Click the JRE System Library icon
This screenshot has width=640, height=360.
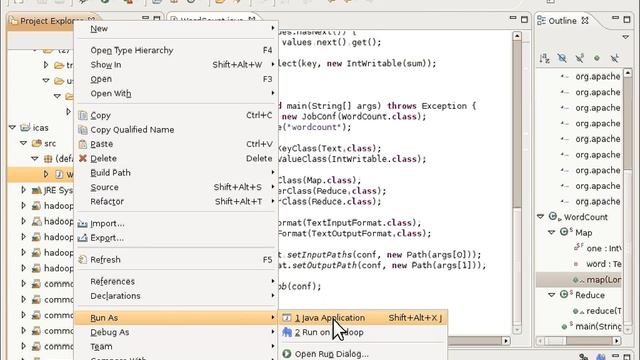click(37, 190)
